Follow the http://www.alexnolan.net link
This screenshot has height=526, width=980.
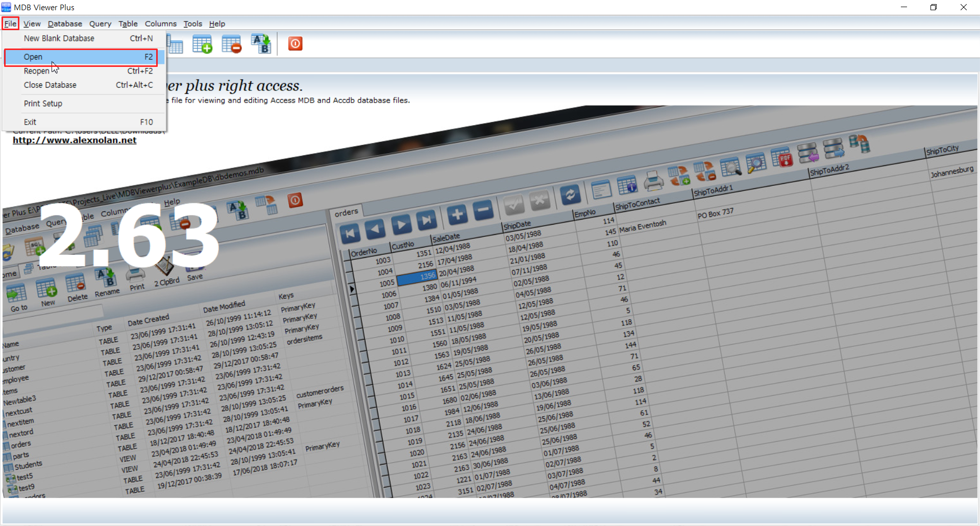click(x=75, y=140)
